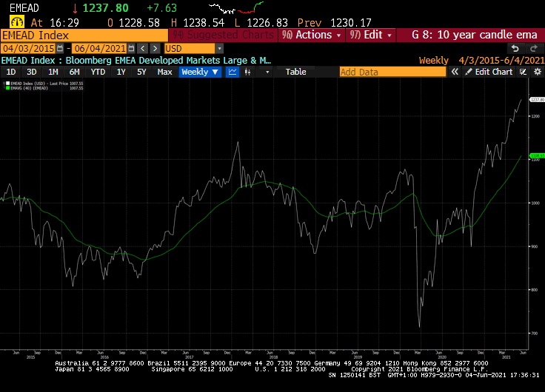The image size is (545, 392).
Task: Open the start date calendar picker
Action: pos(60,48)
